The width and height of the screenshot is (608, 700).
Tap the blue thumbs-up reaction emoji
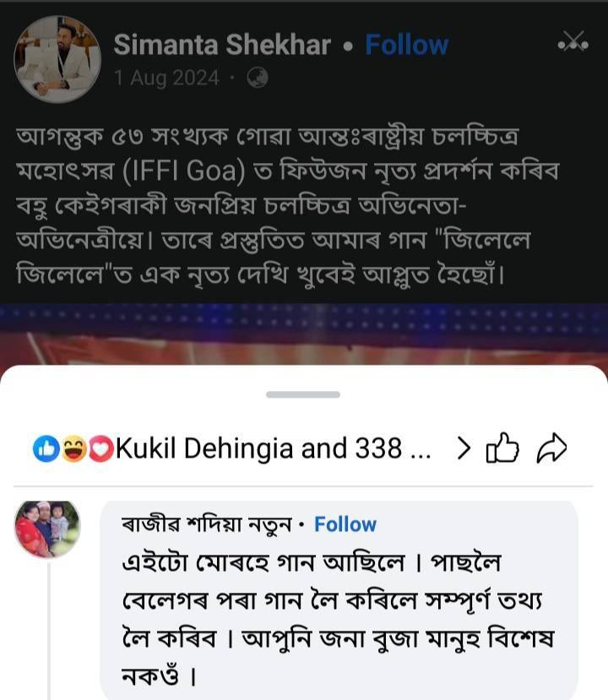(46, 448)
